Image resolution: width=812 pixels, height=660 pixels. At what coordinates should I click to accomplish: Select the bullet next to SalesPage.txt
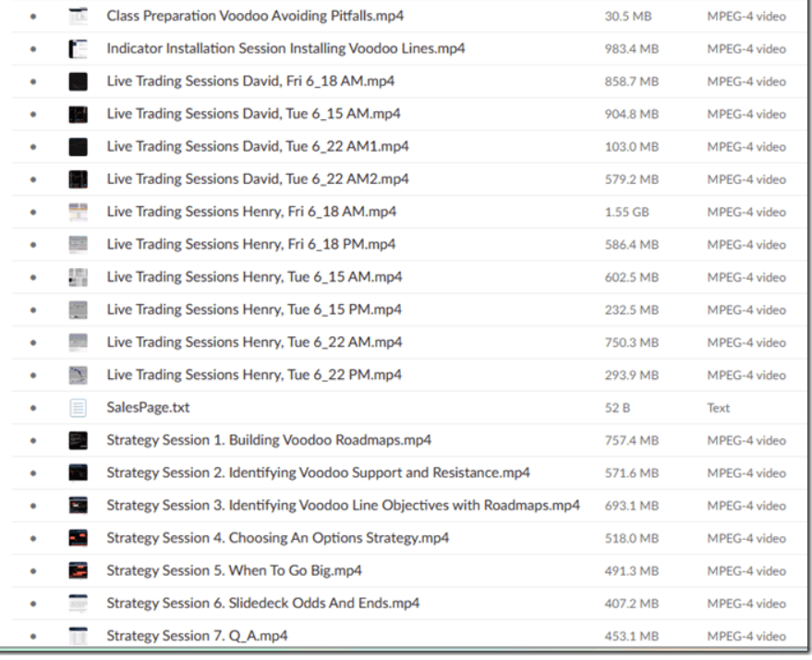[34, 407]
